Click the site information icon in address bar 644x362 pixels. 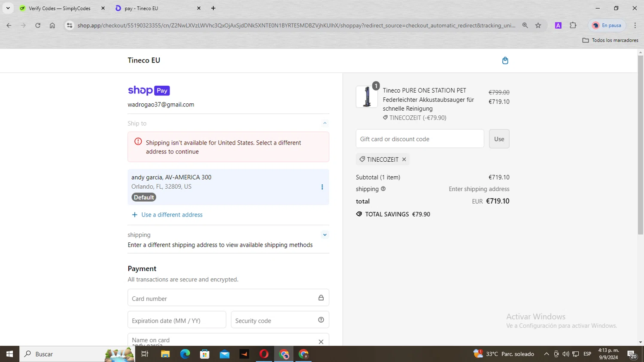coord(70,25)
